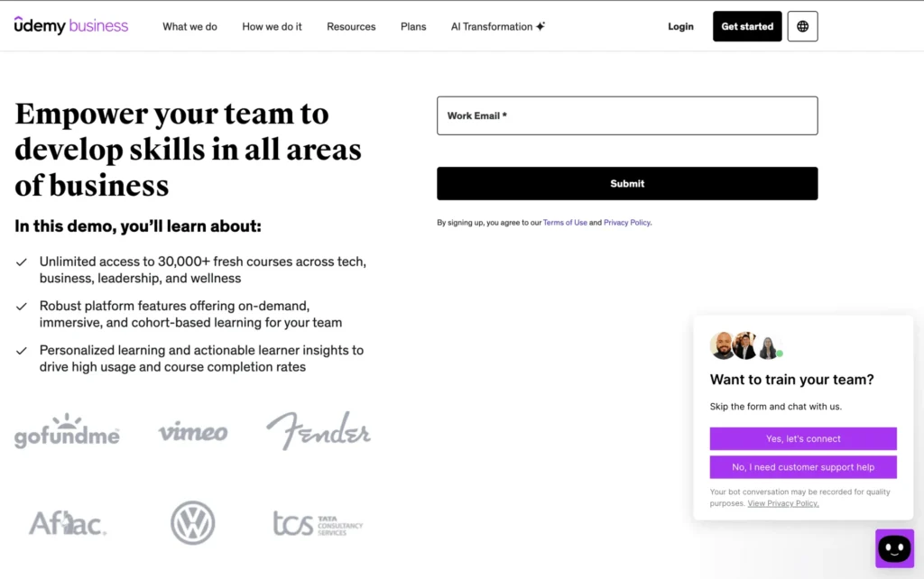Expand the What we do menu

189,26
